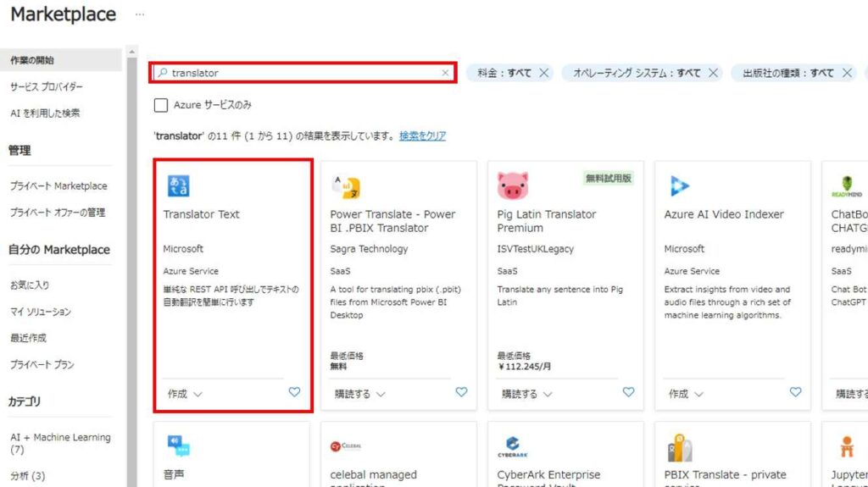
Task: Click the Azure AI Video Indexer icon
Action: coord(679,186)
